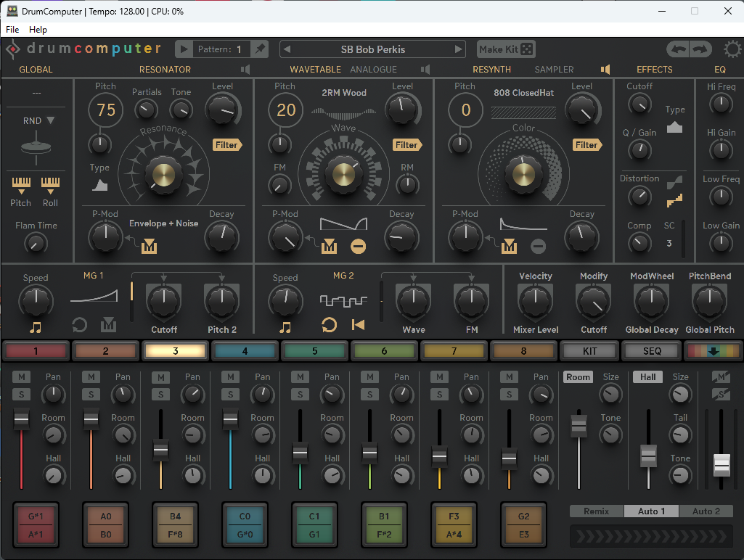Click the undo arrow
The width and height of the screenshot is (744, 560).
click(677, 49)
